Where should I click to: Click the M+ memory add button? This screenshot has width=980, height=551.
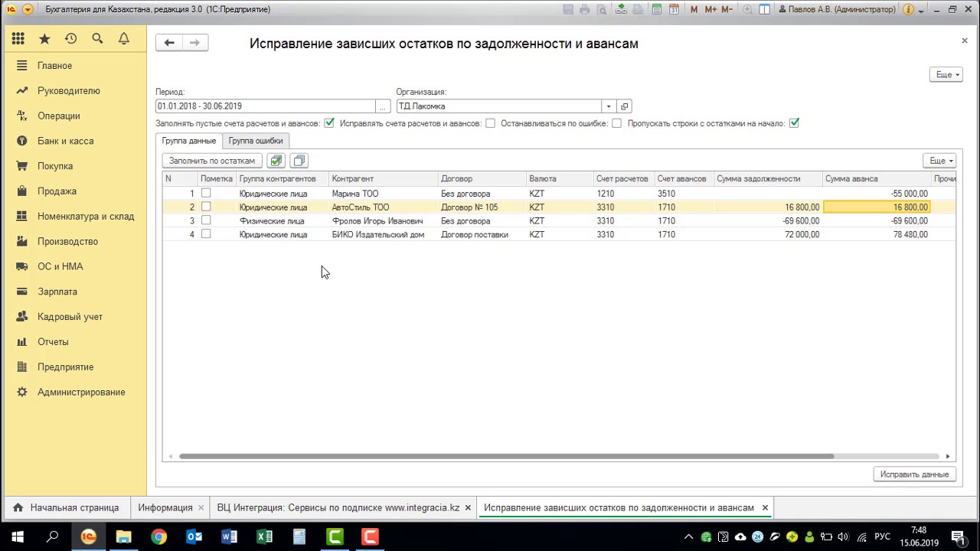(x=710, y=9)
